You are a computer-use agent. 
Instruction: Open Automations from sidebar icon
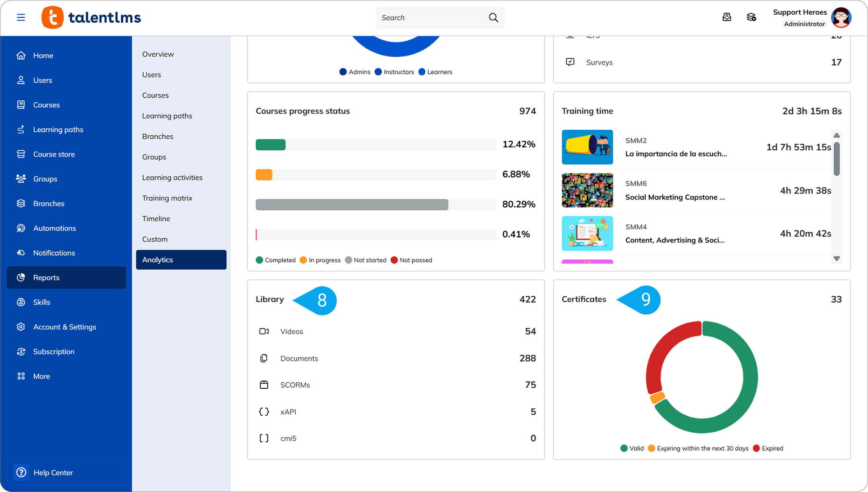[21, 228]
